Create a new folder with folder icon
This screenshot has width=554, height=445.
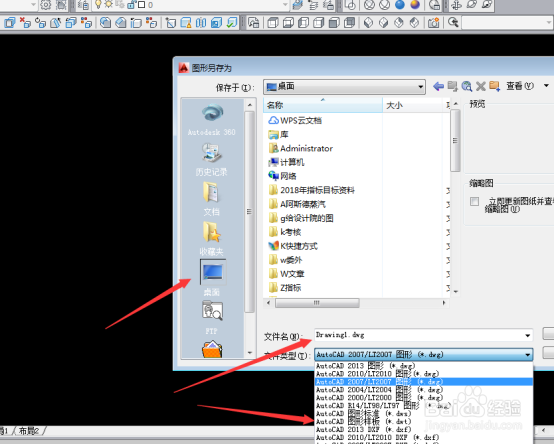tap(495, 86)
